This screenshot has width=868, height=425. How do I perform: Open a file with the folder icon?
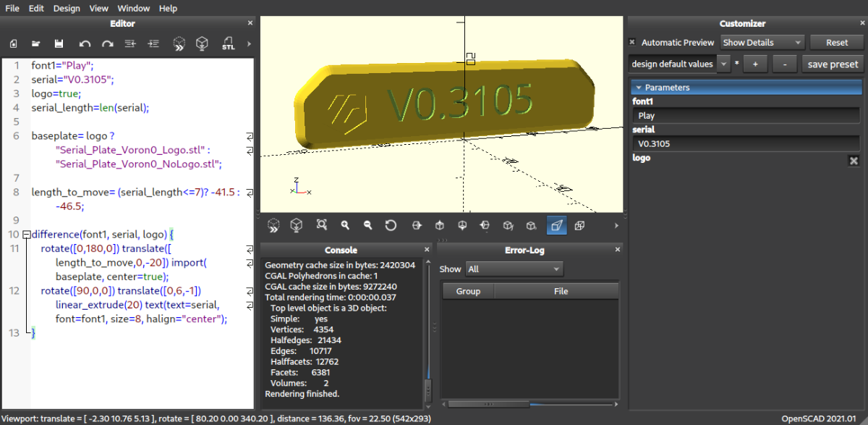(x=35, y=44)
